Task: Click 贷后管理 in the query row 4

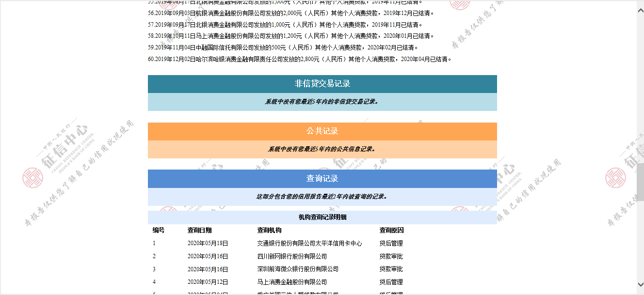Action: pos(391,282)
